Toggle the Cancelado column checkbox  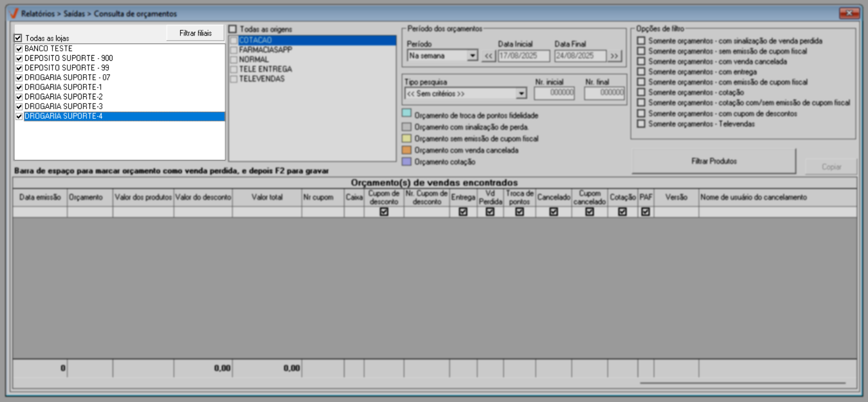click(553, 212)
